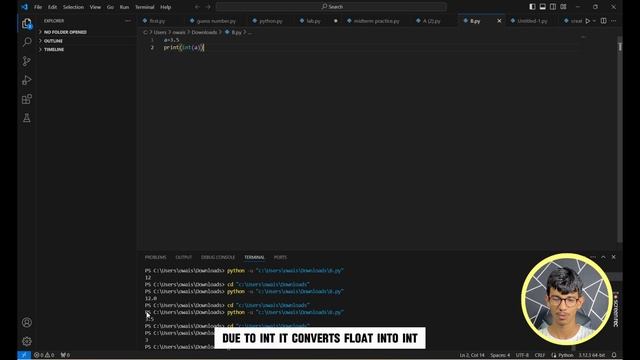This screenshot has width=640, height=360.
Task: Run Python file with play button
Action: [588, 21]
